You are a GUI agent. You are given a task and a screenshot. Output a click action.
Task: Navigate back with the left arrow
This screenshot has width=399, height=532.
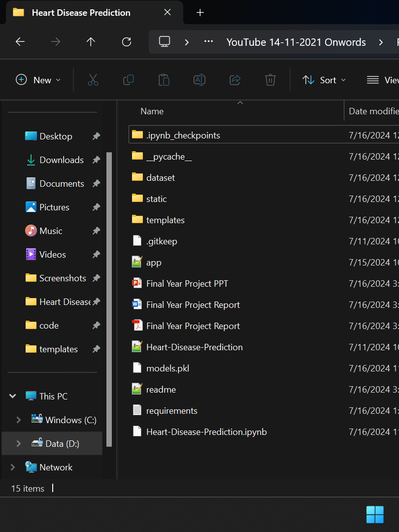click(x=20, y=42)
